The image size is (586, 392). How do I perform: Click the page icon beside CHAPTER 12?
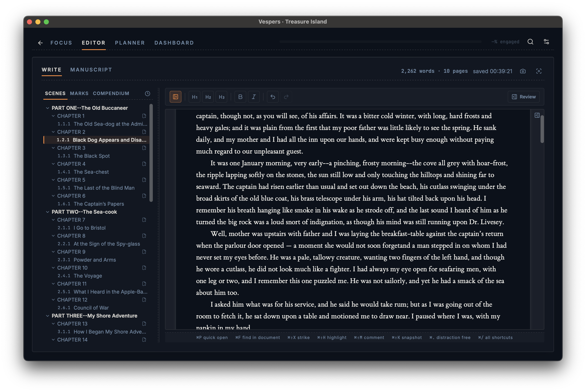[x=144, y=300]
